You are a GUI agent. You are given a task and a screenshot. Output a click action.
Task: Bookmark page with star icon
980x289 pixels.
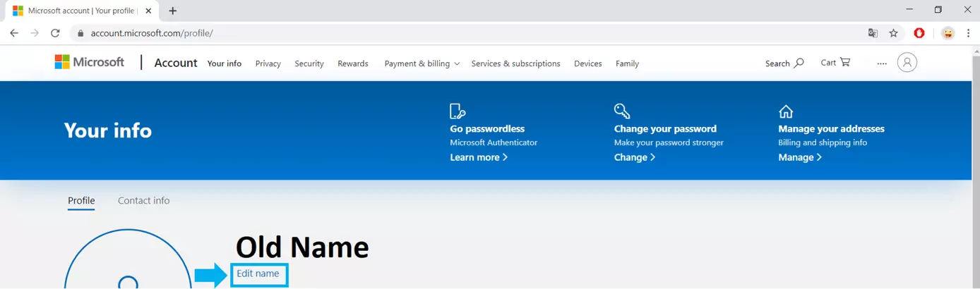(x=893, y=33)
